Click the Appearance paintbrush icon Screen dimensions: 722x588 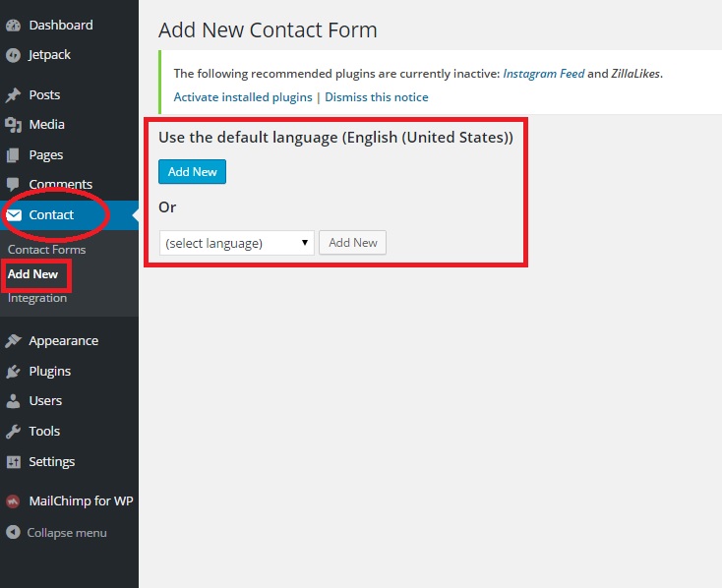(14, 341)
